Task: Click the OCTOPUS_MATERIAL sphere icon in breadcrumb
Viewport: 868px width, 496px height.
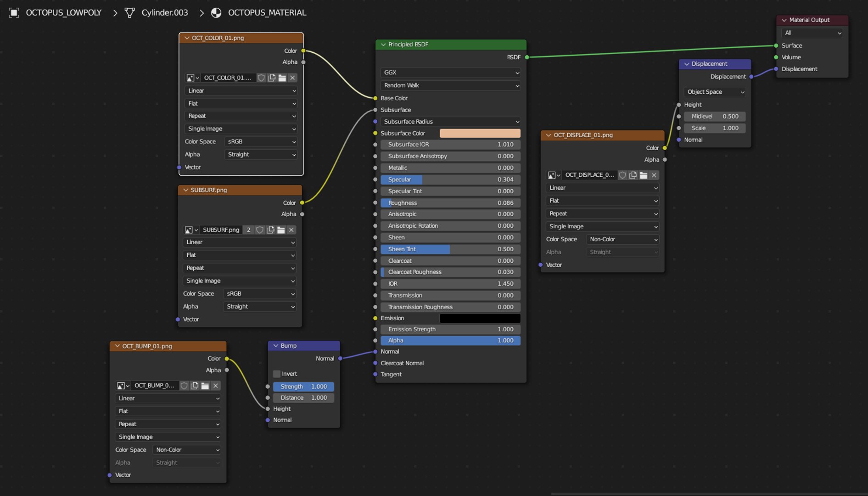Action: click(216, 13)
